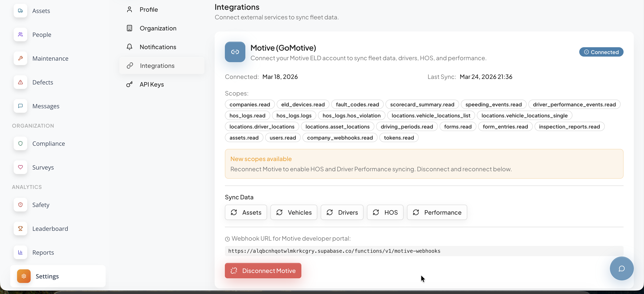This screenshot has height=294, width=644.
Task: Click the Motive link logo icon
Action: [235, 52]
